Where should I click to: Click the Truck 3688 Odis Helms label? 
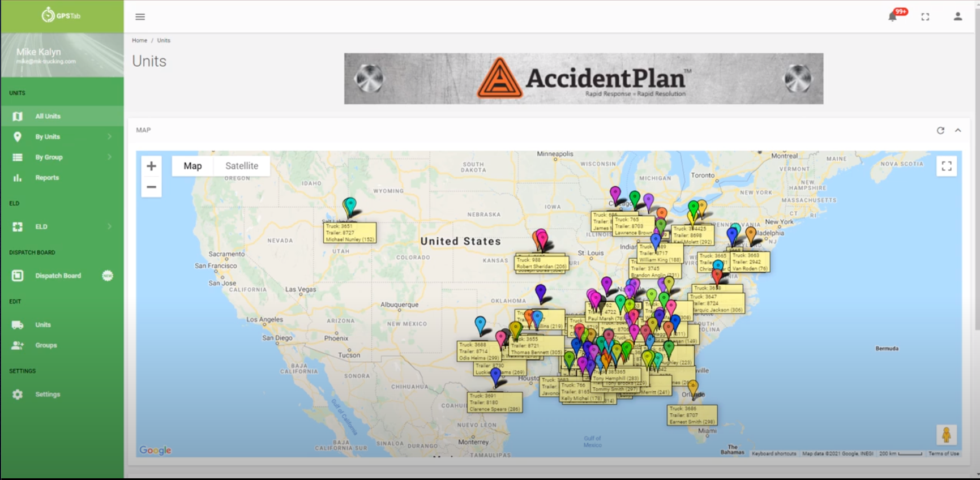480,351
